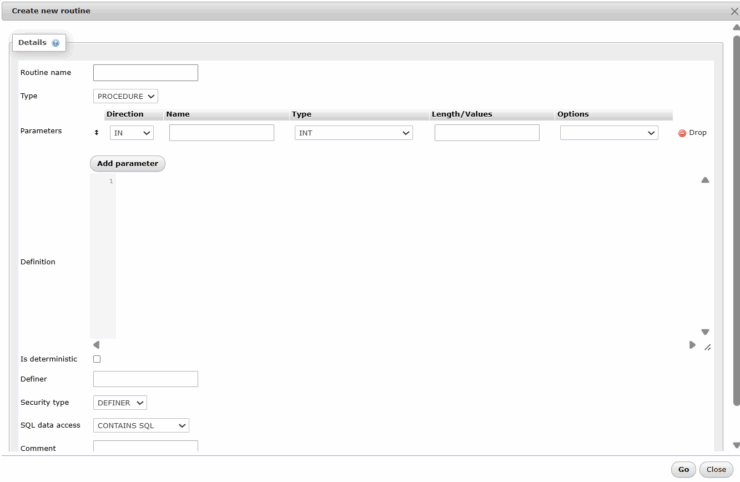This screenshot has width=740, height=482.
Task: Click the editor resize grip icon
Action: click(707, 347)
